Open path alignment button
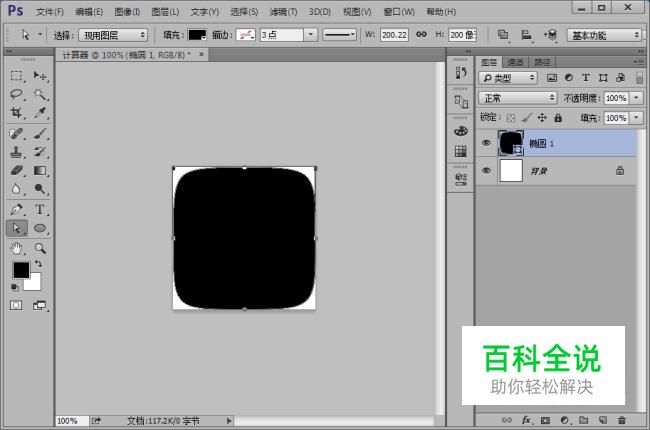The width and height of the screenshot is (650, 430). point(526,35)
